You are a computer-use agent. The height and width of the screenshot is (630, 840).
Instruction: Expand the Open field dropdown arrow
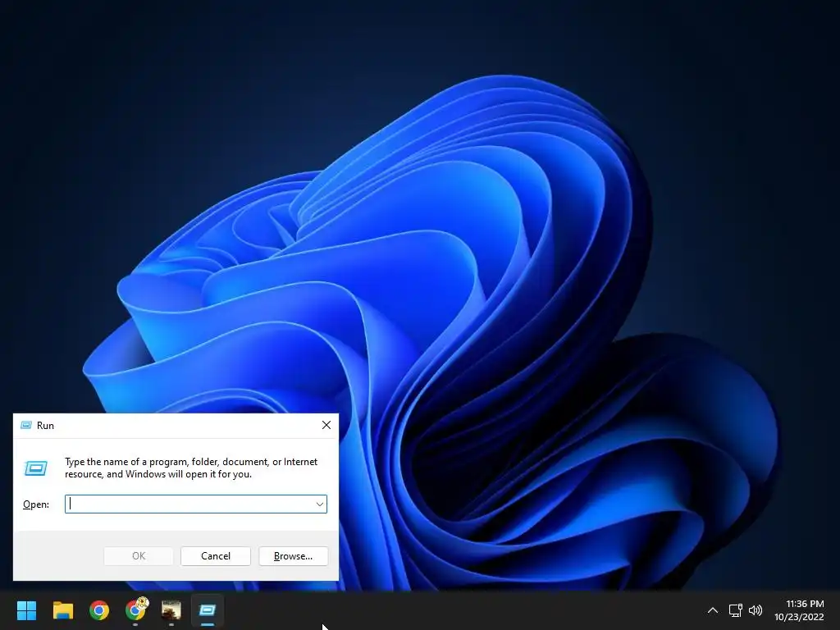[x=319, y=504]
